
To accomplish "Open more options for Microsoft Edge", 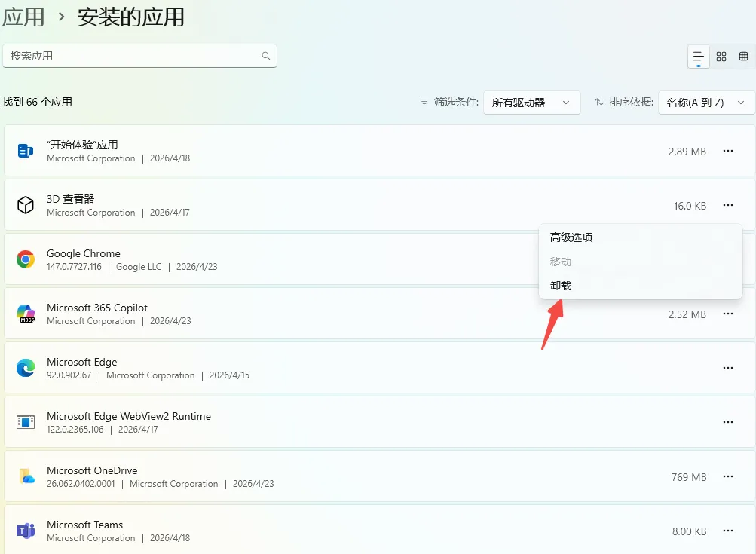I will (x=728, y=368).
